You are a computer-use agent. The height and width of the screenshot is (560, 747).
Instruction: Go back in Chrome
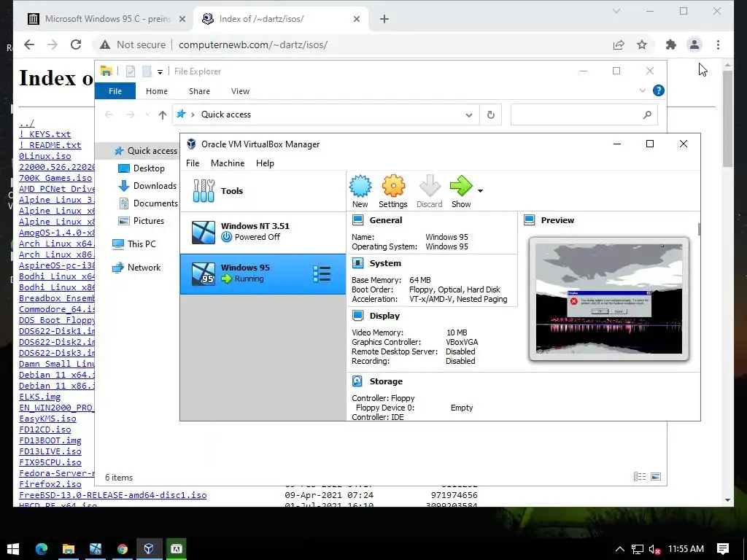(29, 44)
